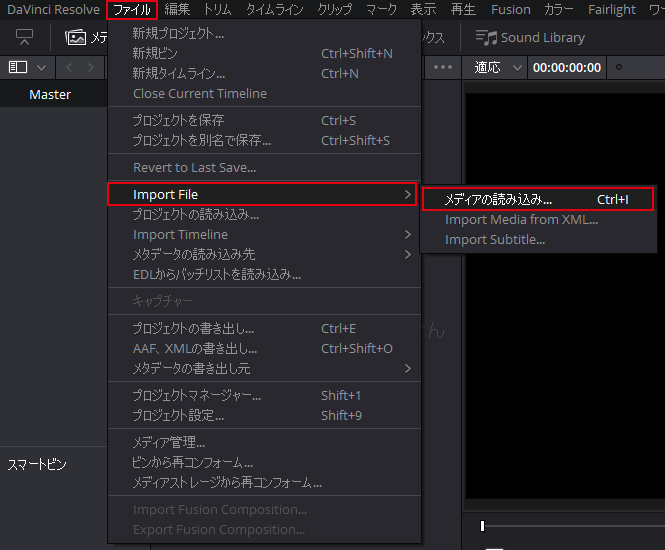665x550 pixels.
Task: Choose 新規プロジェクト... from the menu
Action: pos(265,33)
